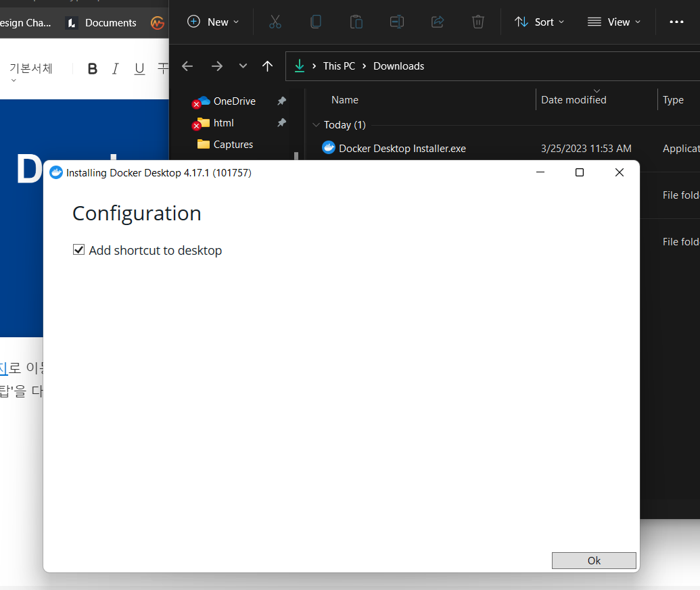Unpin OneDrive using its pin icon
This screenshot has width=700, height=590.
pyautogui.click(x=282, y=101)
